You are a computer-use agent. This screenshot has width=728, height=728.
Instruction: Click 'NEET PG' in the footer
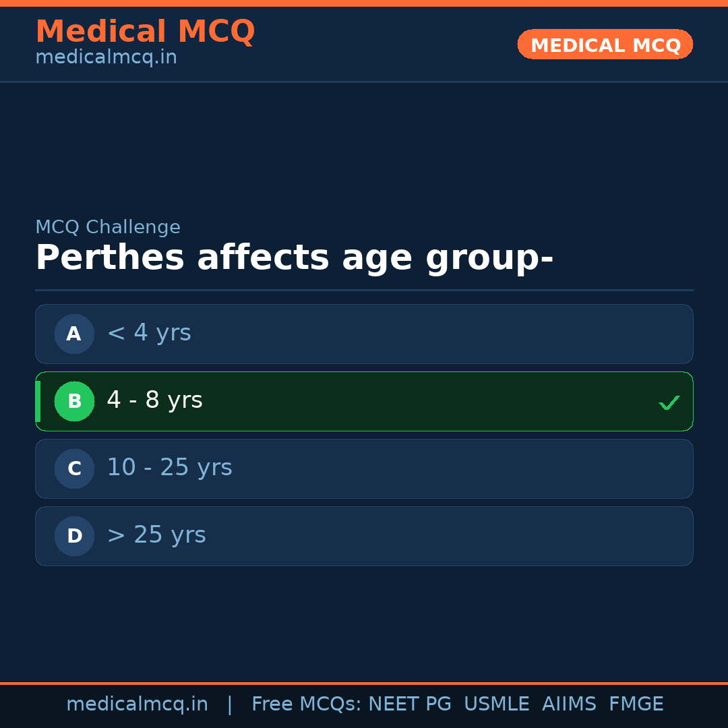point(409,704)
